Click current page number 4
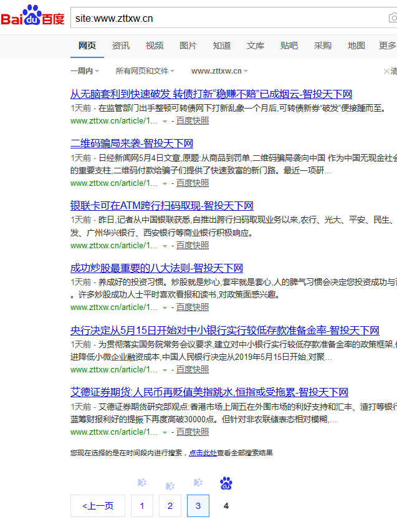The width and height of the screenshot is (397, 532). pyautogui.click(x=226, y=506)
